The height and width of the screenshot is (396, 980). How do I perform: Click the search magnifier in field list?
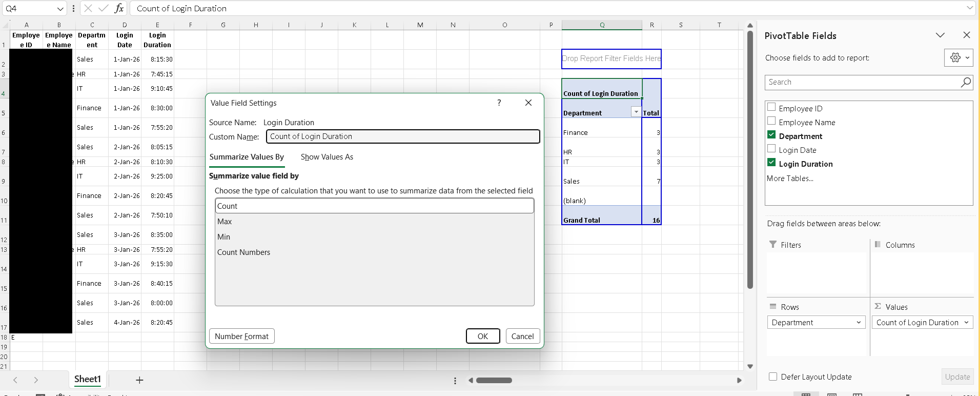(966, 82)
